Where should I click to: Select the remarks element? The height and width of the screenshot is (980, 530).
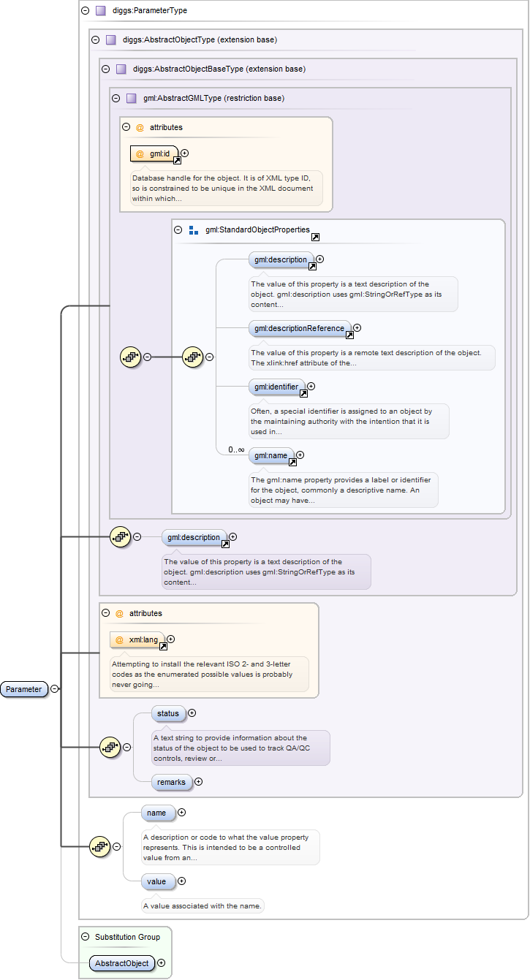(x=171, y=782)
